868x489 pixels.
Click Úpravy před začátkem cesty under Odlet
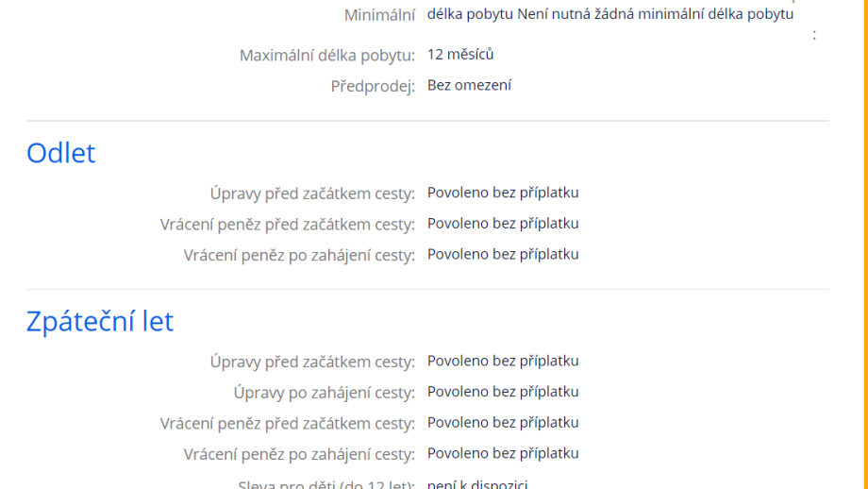[312, 194]
